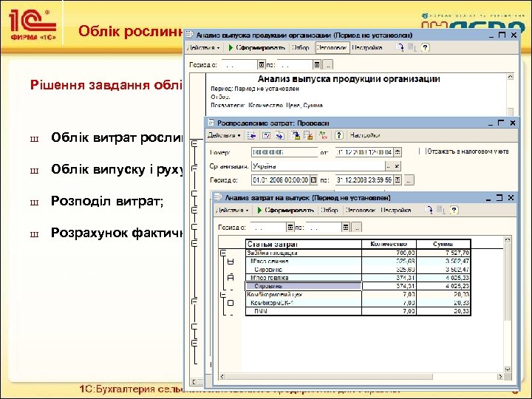Select 'Сумма' column header
The image size is (532, 399).
pos(443,244)
